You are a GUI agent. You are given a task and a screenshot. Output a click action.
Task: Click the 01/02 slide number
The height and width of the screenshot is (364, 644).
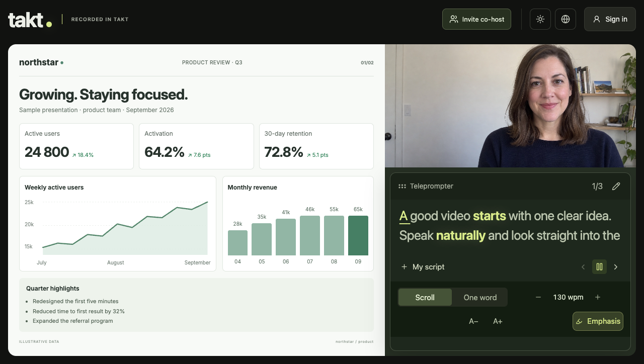[x=367, y=63]
